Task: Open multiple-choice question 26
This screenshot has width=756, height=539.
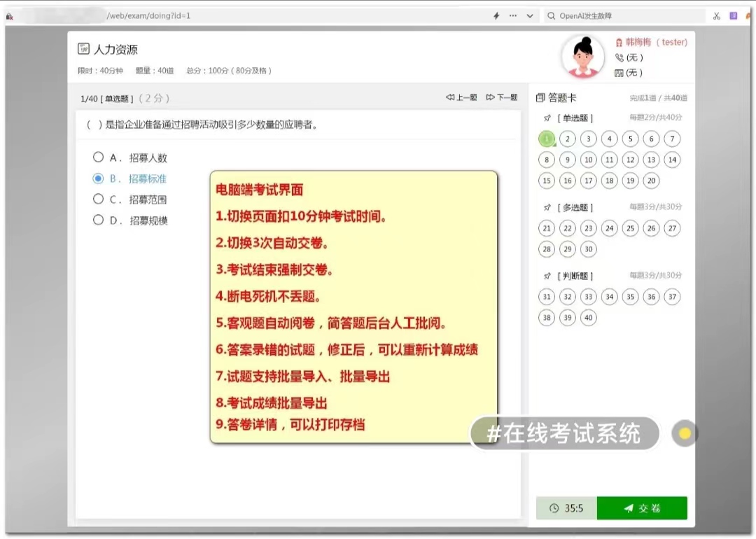Action: (652, 228)
